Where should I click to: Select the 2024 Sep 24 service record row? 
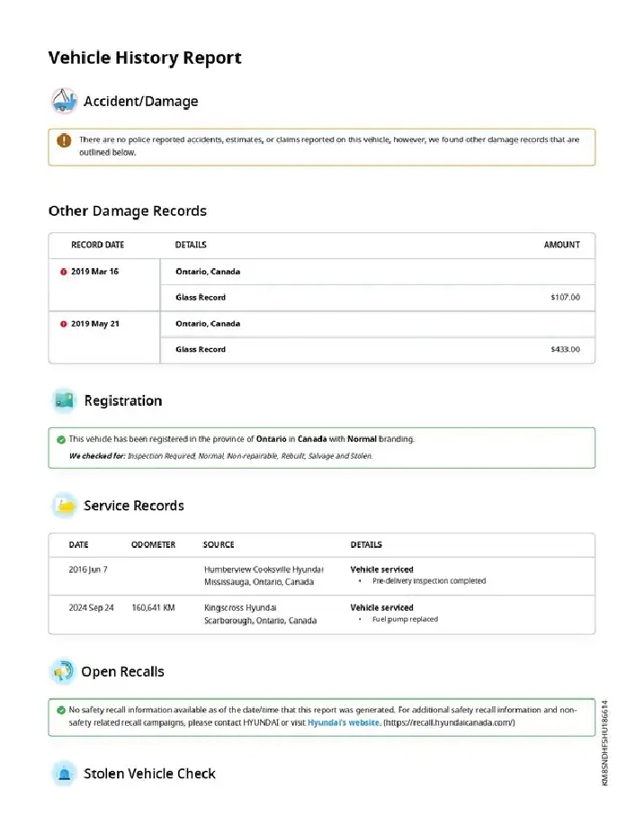[321, 614]
